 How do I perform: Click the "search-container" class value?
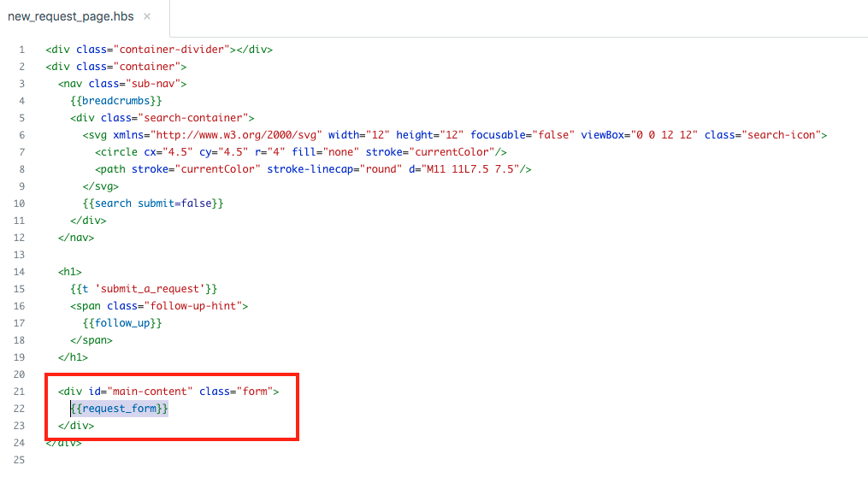[204, 118]
